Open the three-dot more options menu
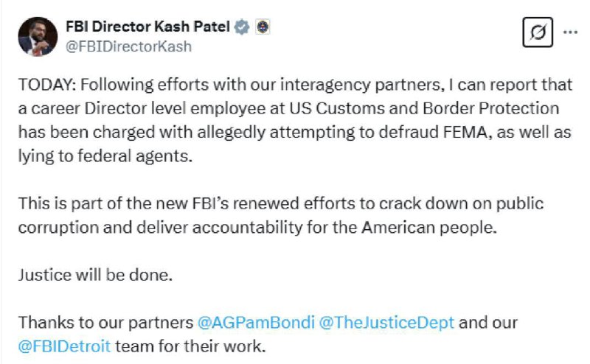 click(x=570, y=32)
